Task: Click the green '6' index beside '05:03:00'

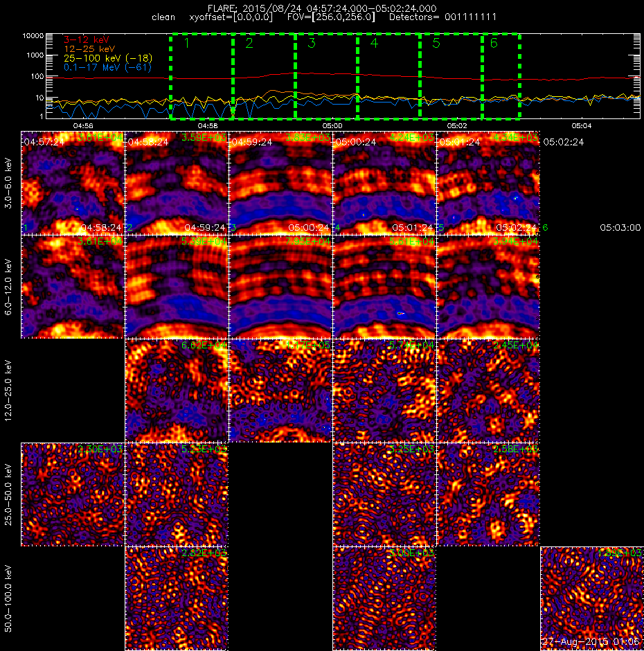Action: click(545, 228)
